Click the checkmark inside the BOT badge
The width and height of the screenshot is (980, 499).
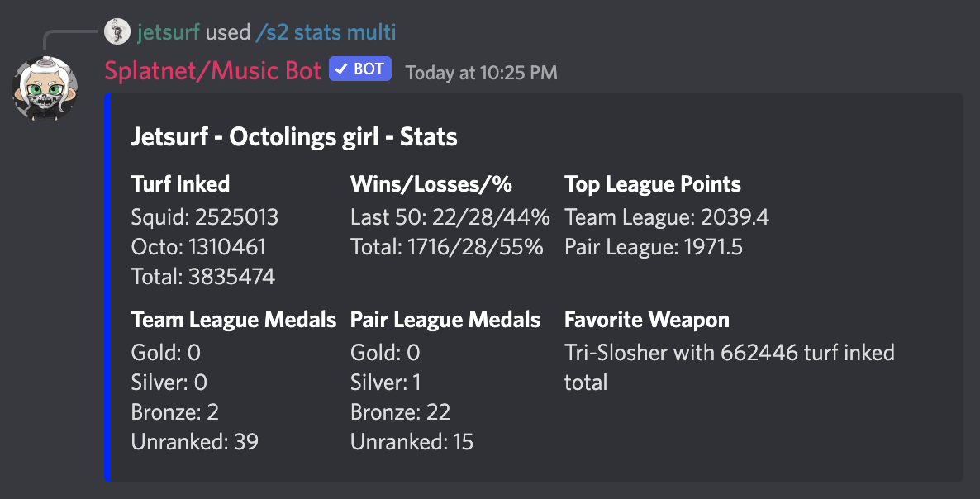point(342,69)
